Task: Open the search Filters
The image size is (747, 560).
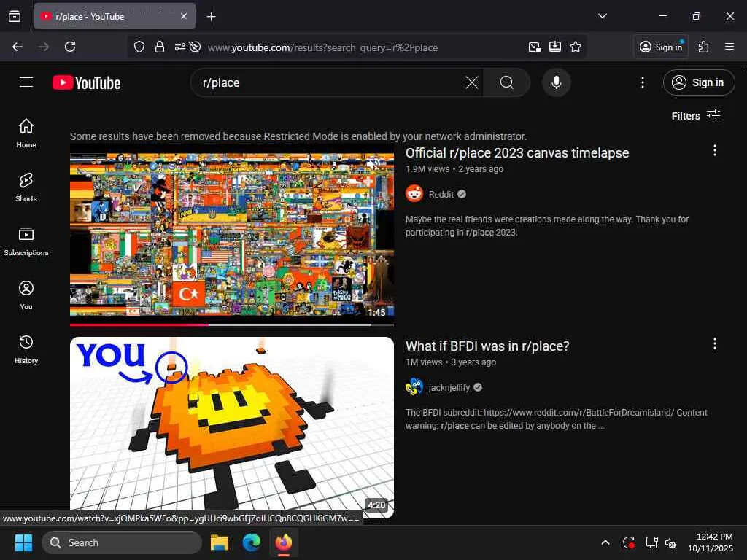Action: point(695,116)
